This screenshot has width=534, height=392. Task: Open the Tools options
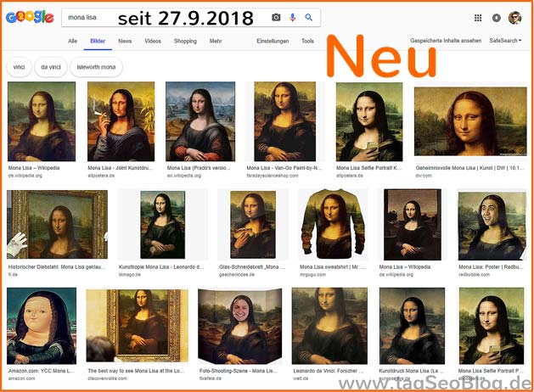click(307, 42)
